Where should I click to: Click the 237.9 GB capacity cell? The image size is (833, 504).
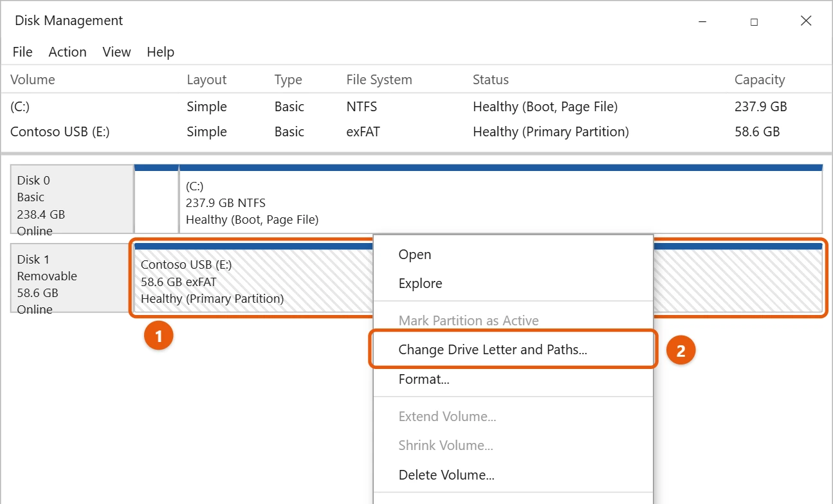click(761, 107)
